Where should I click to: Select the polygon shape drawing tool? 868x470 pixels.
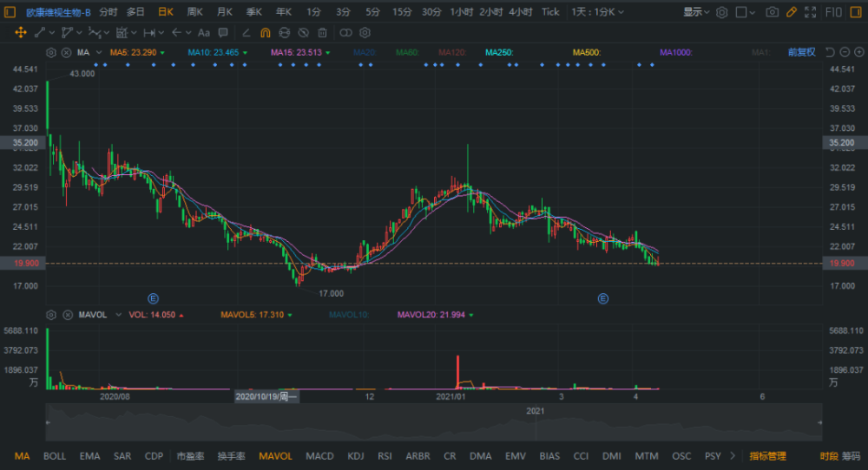pos(67,33)
